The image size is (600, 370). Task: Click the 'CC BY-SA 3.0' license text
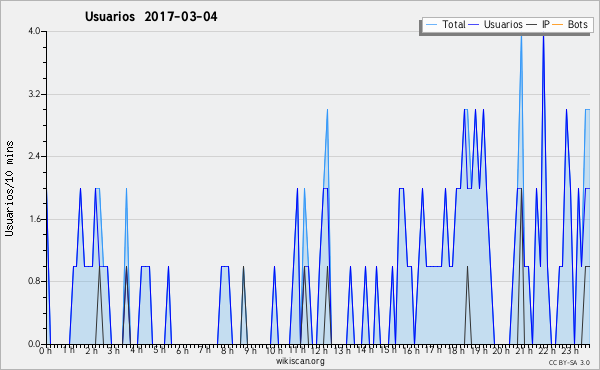(569, 363)
